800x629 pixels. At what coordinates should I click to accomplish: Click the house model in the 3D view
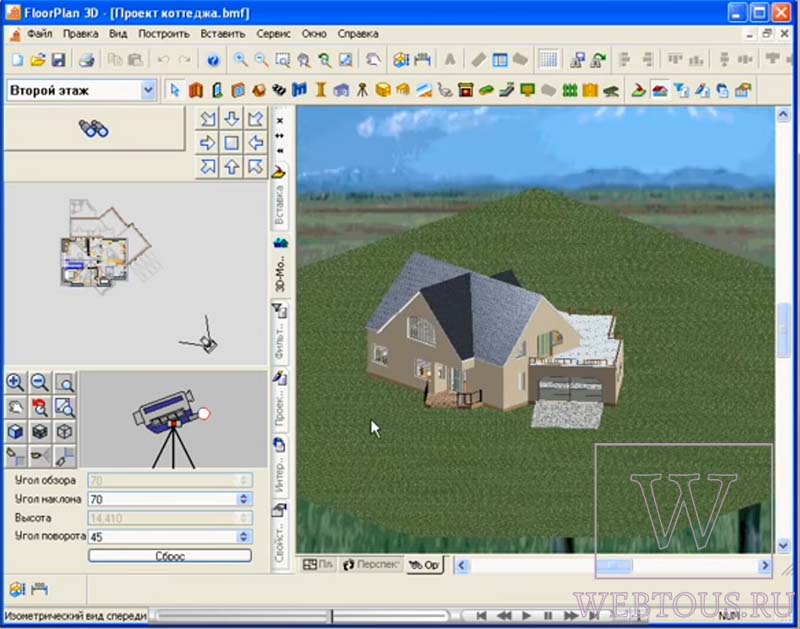tap(494, 338)
